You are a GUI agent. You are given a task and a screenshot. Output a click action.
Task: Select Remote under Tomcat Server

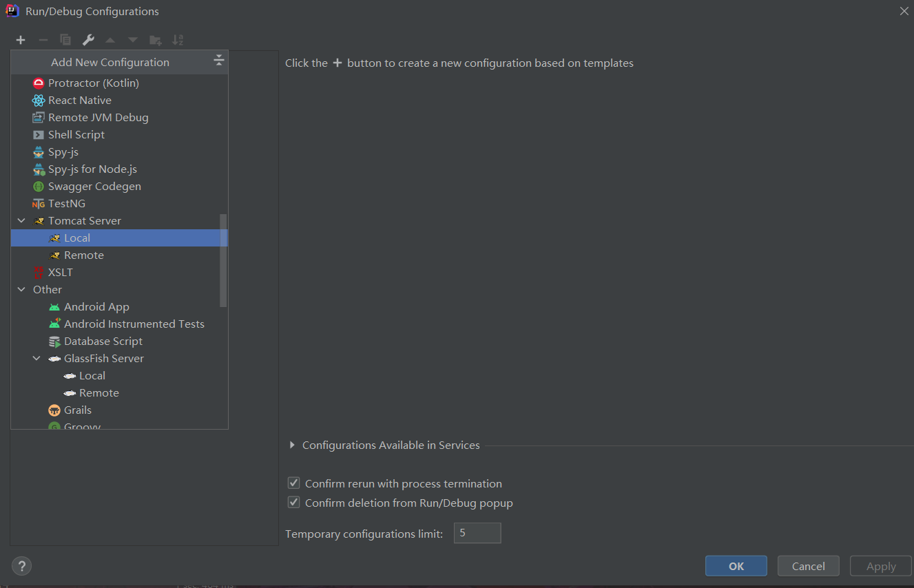(119, 255)
